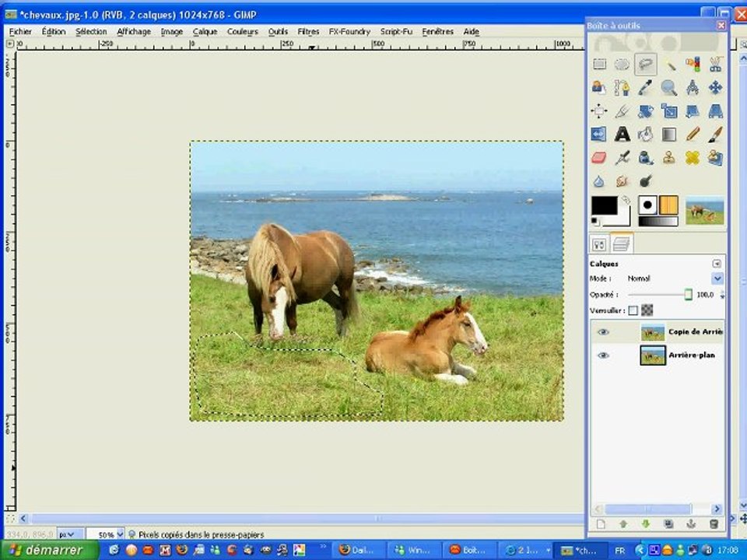Select the Shear tool

(693, 111)
